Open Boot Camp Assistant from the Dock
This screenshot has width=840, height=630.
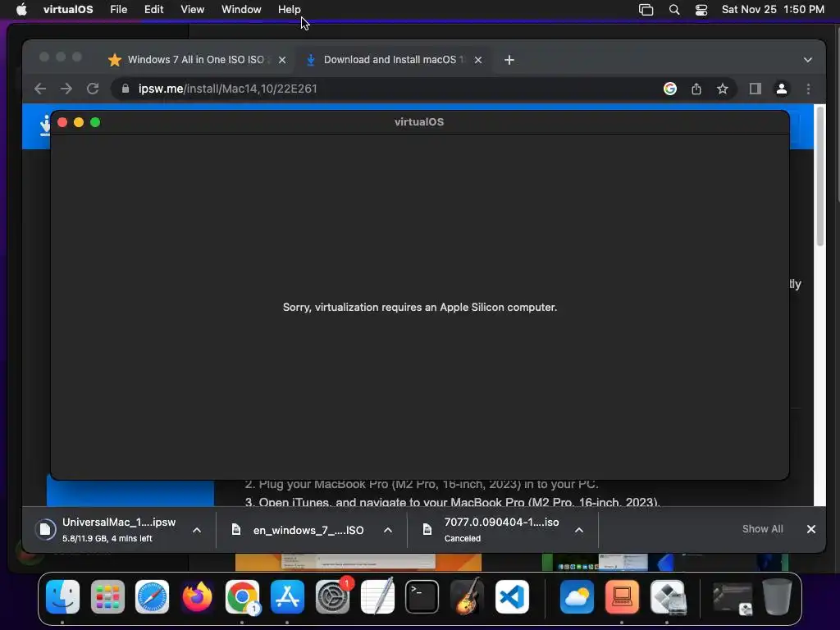[667, 597]
